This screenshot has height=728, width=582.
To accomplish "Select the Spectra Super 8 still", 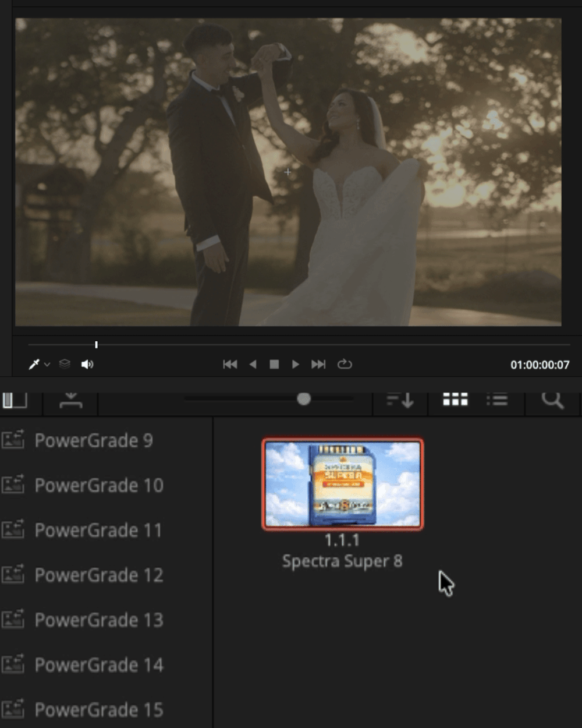I will [342, 483].
